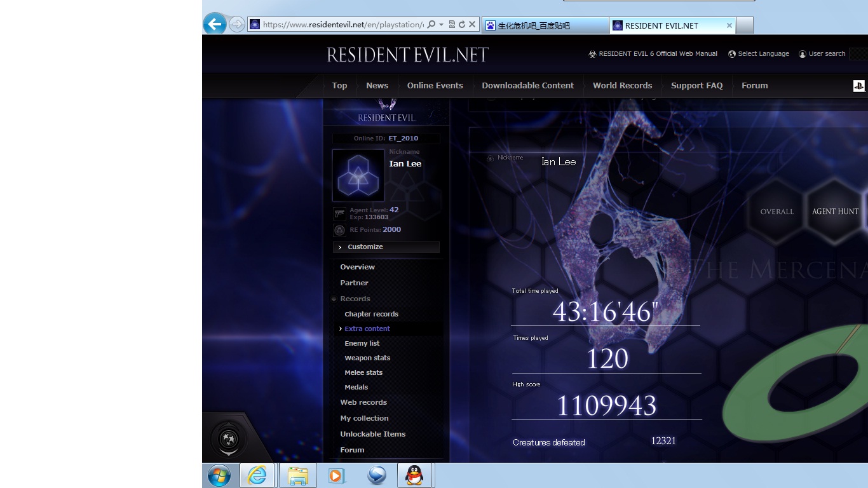The height and width of the screenshot is (488, 868).
Task: Open Support FAQ in navigation
Action: click(x=697, y=86)
